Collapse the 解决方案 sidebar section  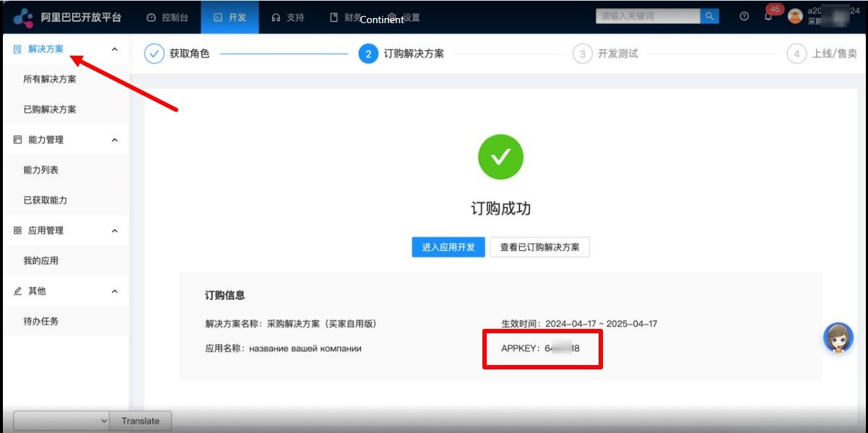(114, 49)
